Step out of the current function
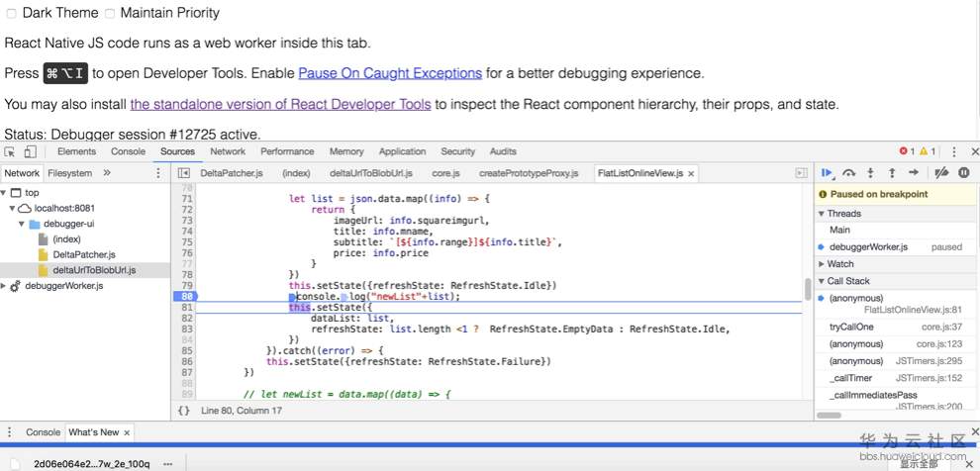 pyautogui.click(x=892, y=173)
